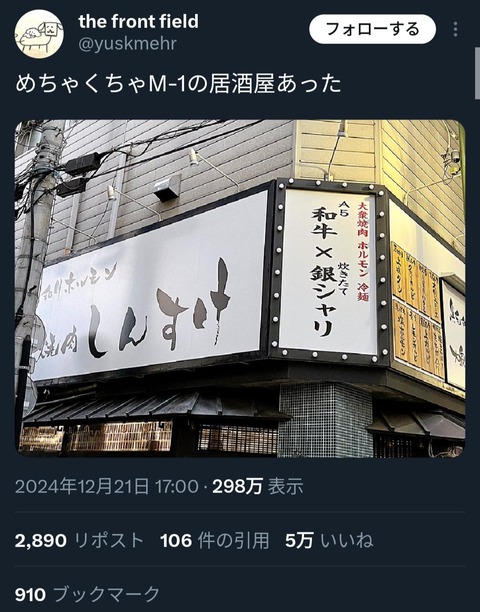Open the @yuskmehr handle link
The width and height of the screenshot is (480, 612).
(x=128, y=44)
